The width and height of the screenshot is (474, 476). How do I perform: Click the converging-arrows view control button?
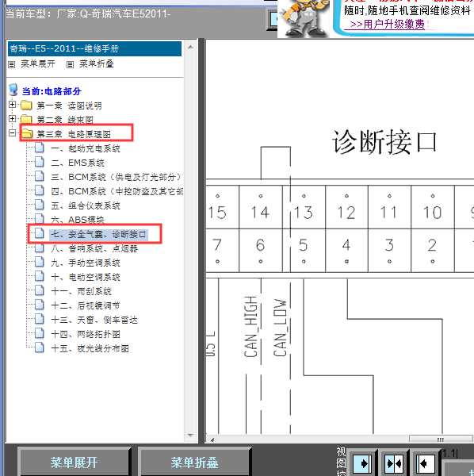pyautogui.click(x=394, y=463)
